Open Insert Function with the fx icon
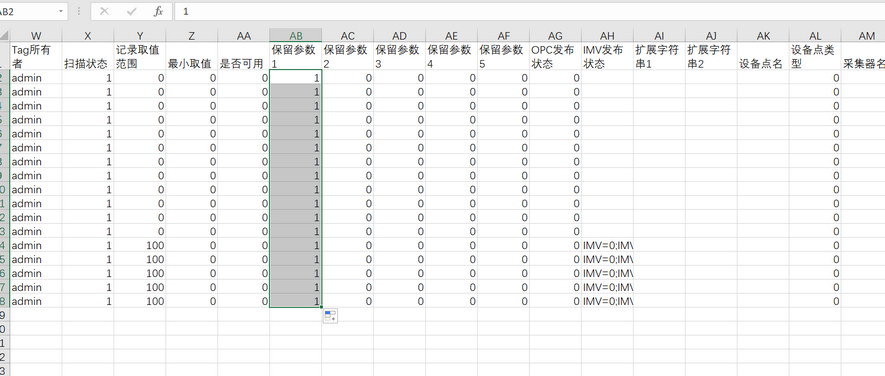The width and height of the screenshot is (885, 376). (159, 11)
